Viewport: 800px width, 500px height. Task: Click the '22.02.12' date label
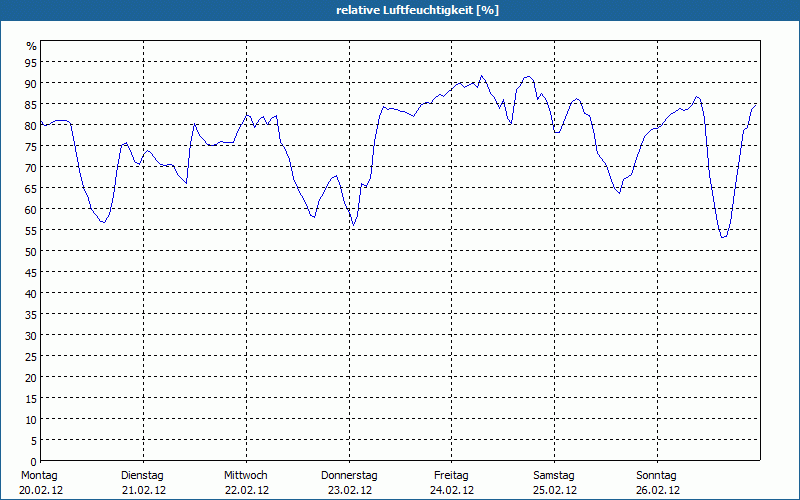(x=247, y=491)
